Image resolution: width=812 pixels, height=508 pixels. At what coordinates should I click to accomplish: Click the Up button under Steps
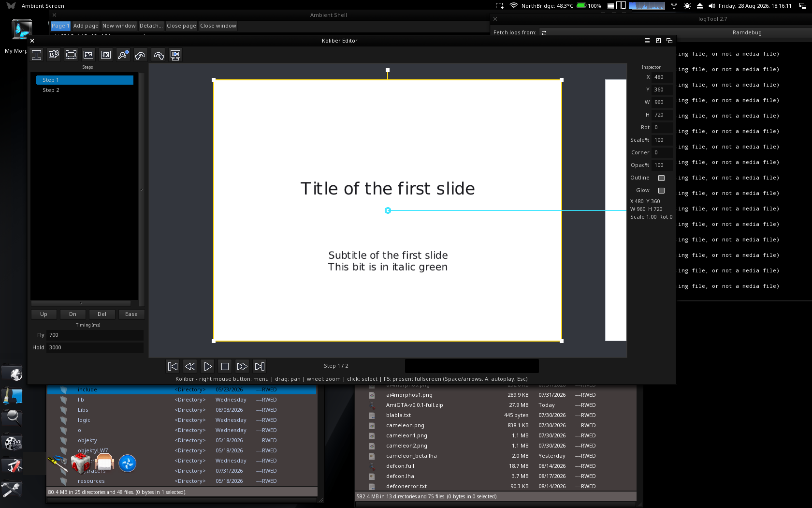pyautogui.click(x=44, y=314)
